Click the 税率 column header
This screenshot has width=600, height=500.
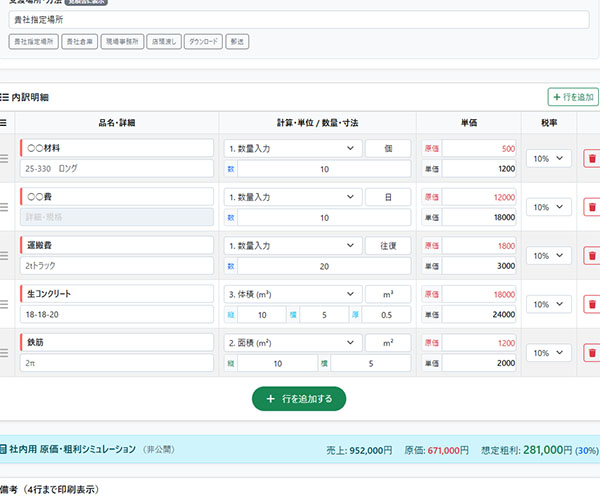click(x=549, y=123)
